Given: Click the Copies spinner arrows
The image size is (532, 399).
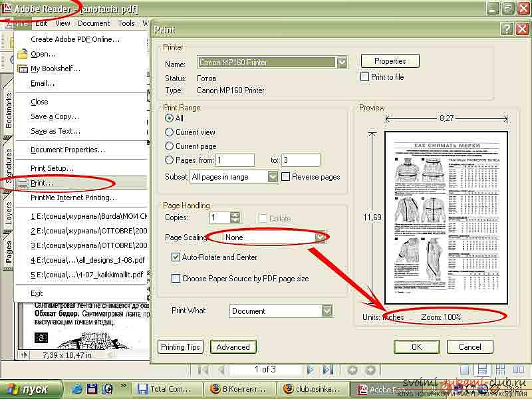Looking at the screenshot, I should (x=235, y=217).
